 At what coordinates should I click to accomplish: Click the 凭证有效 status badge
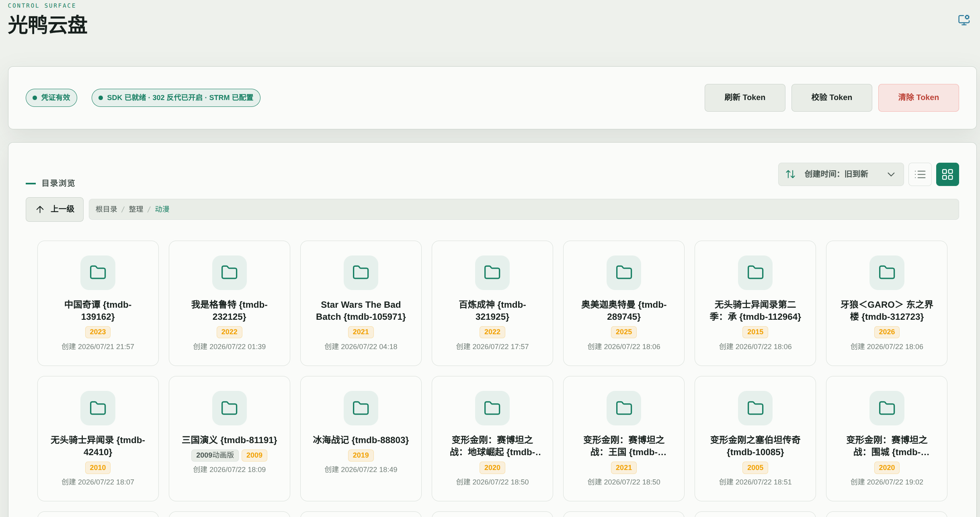click(51, 98)
